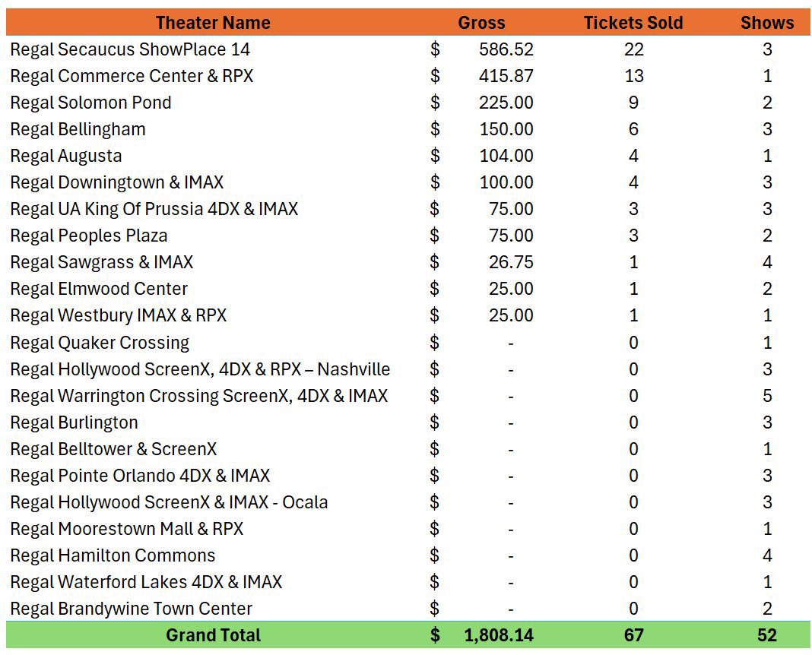Click the 26.75 gross value
The image size is (812, 655).
pyautogui.click(x=511, y=262)
